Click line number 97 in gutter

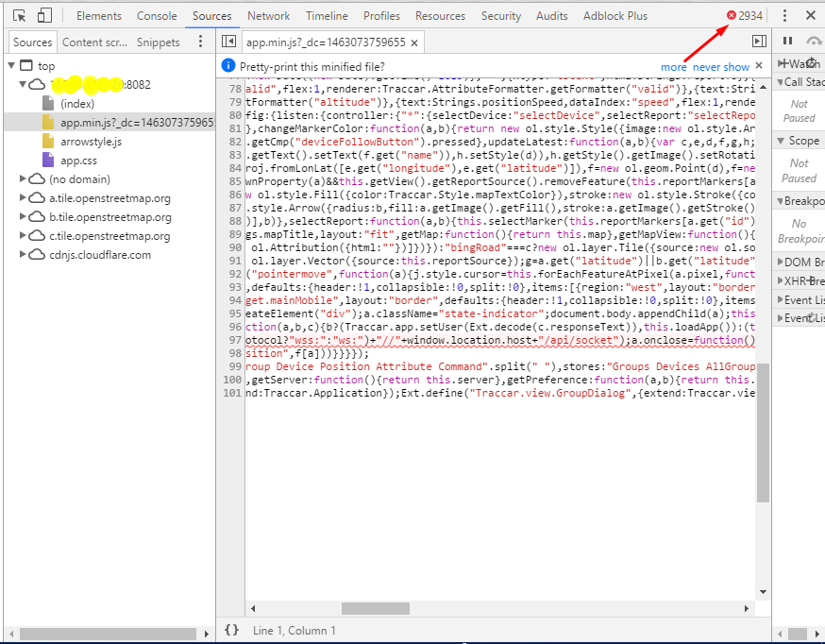(235, 340)
